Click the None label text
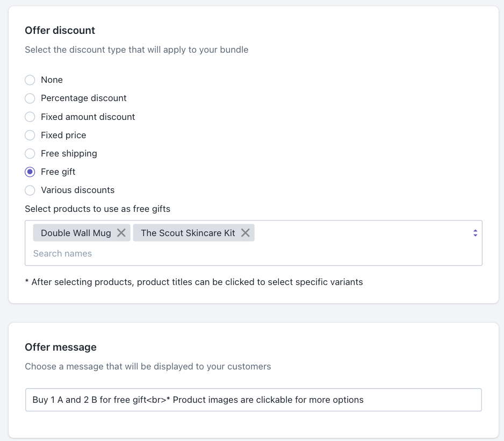504x441 pixels. click(x=52, y=80)
